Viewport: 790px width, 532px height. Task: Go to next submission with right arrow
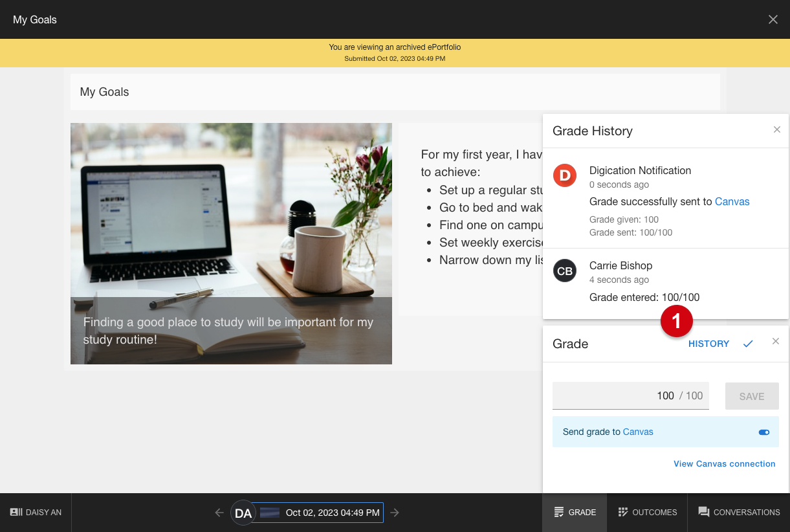click(395, 513)
